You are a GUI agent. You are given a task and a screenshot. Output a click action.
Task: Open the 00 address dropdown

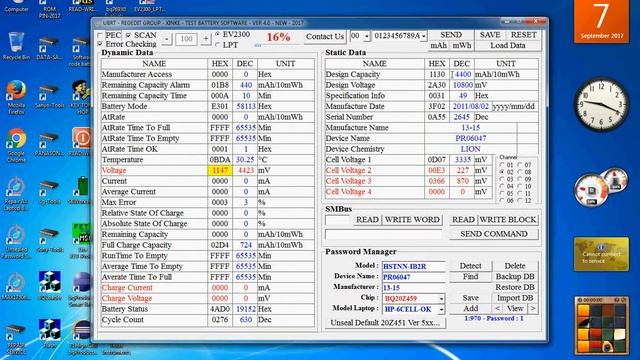(367, 36)
